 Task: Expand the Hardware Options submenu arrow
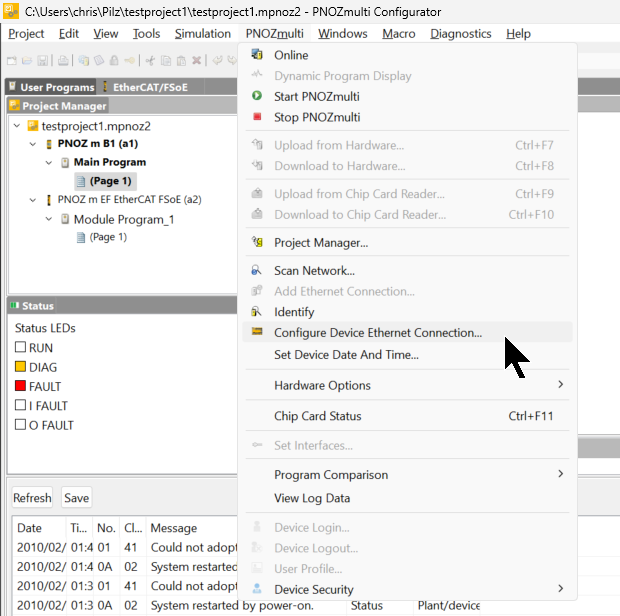tap(560, 384)
